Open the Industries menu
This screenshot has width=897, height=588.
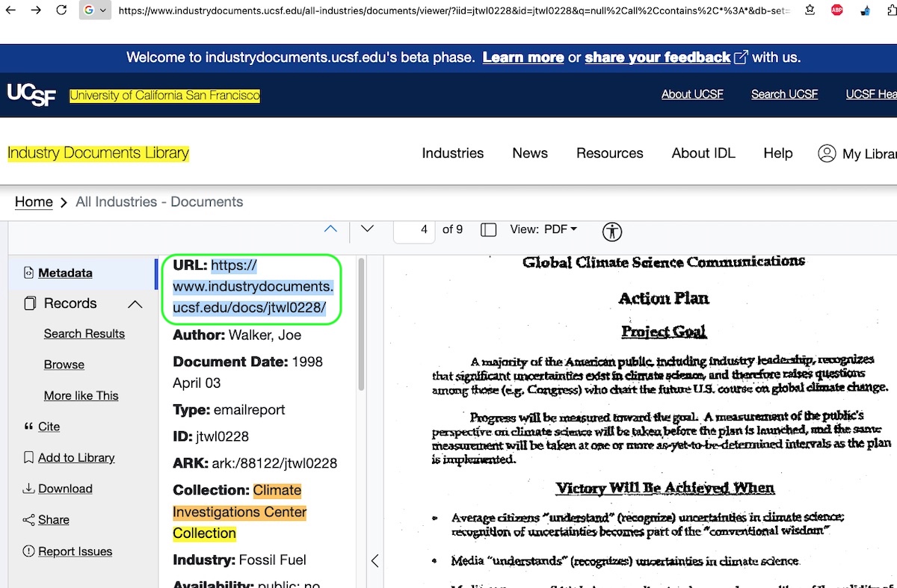pos(452,153)
